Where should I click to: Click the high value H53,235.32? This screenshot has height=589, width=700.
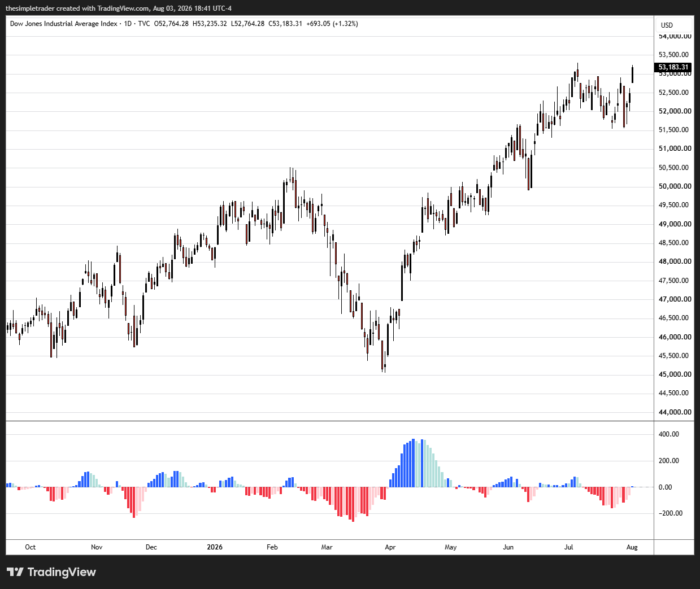point(210,24)
